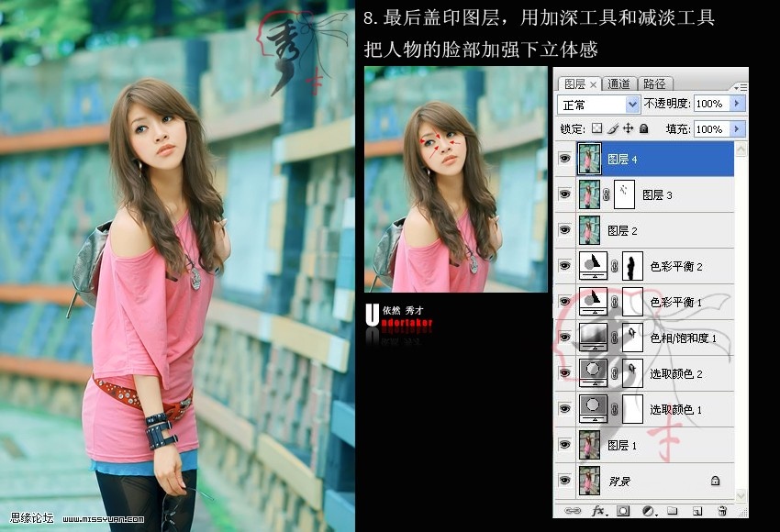The height and width of the screenshot is (532, 780).
Task: Create new fill or adjustment layer
Action: point(648,511)
